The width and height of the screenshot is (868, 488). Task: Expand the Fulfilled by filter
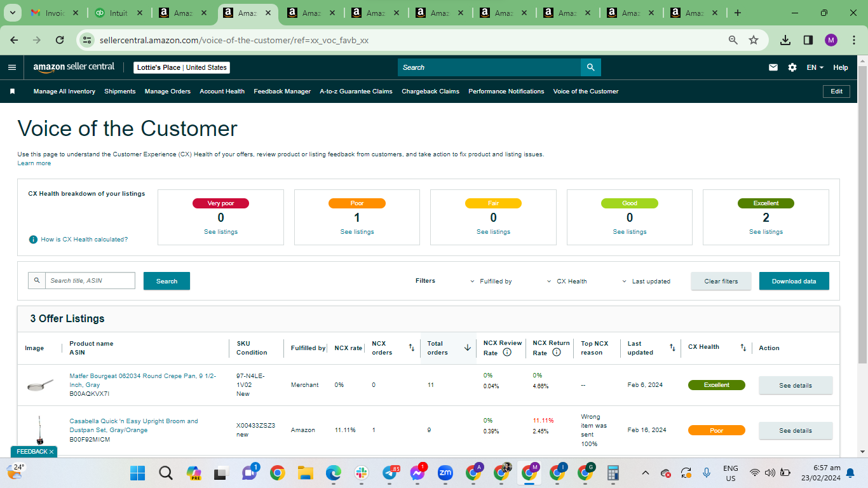pyautogui.click(x=491, y=281)
